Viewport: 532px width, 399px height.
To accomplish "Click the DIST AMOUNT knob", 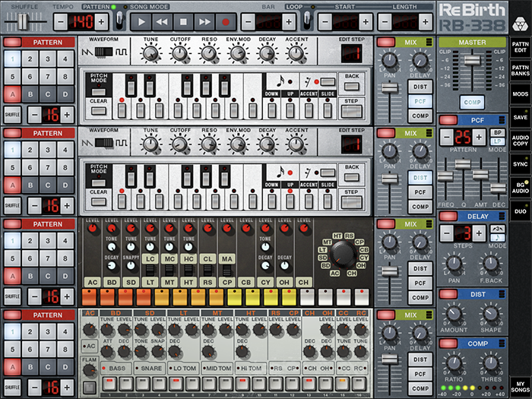I will 454,314.
